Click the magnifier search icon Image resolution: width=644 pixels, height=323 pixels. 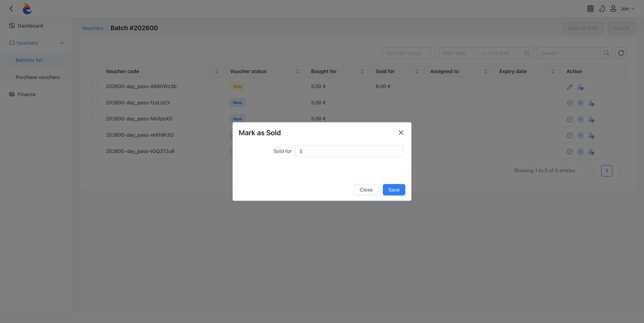(606, 53)
